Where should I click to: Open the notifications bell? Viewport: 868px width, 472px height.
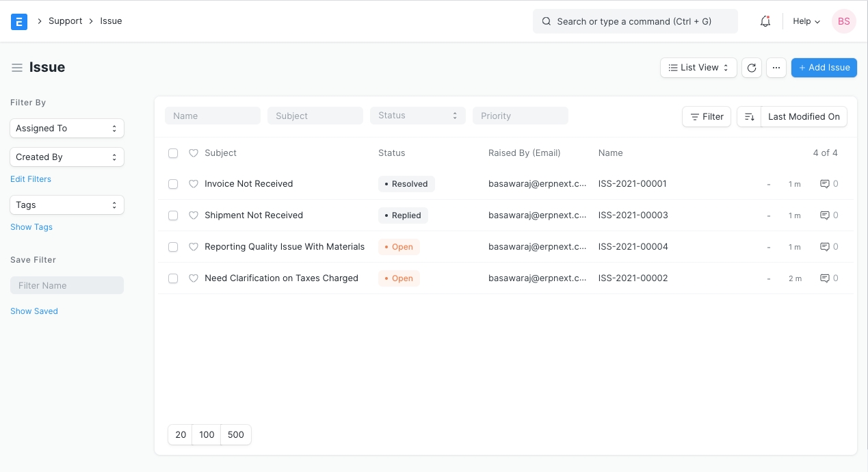(765, 21)
